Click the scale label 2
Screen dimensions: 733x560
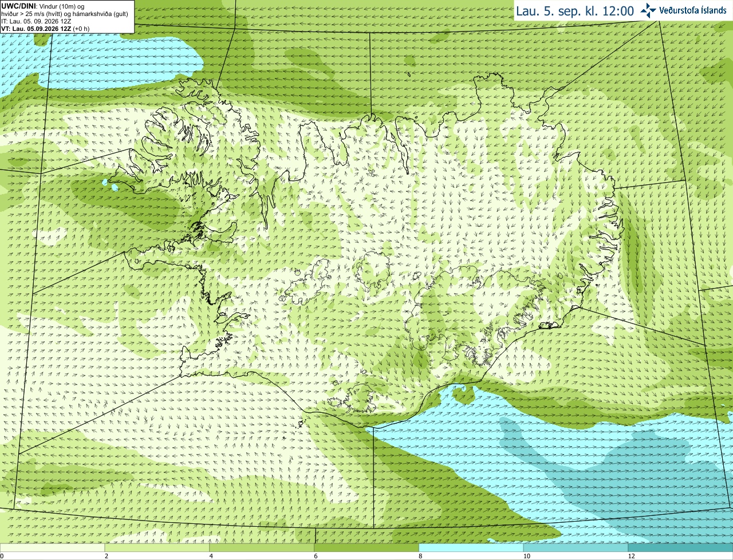[106, 556]
